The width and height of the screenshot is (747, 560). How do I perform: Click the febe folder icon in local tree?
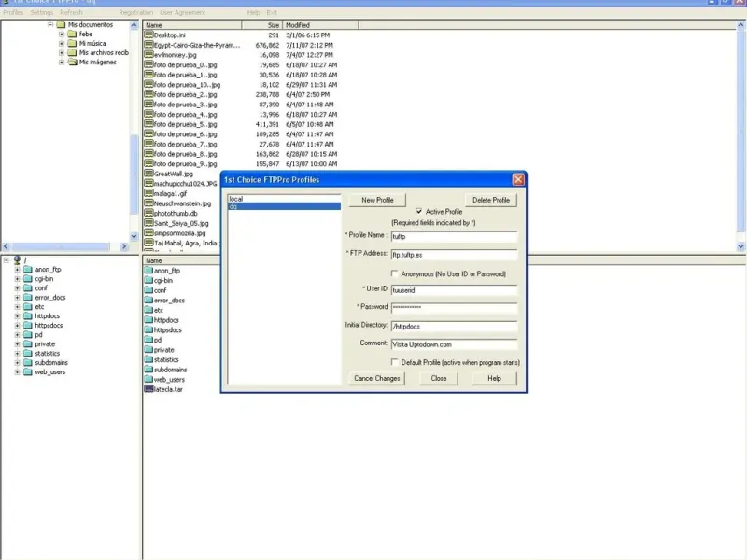72,35
